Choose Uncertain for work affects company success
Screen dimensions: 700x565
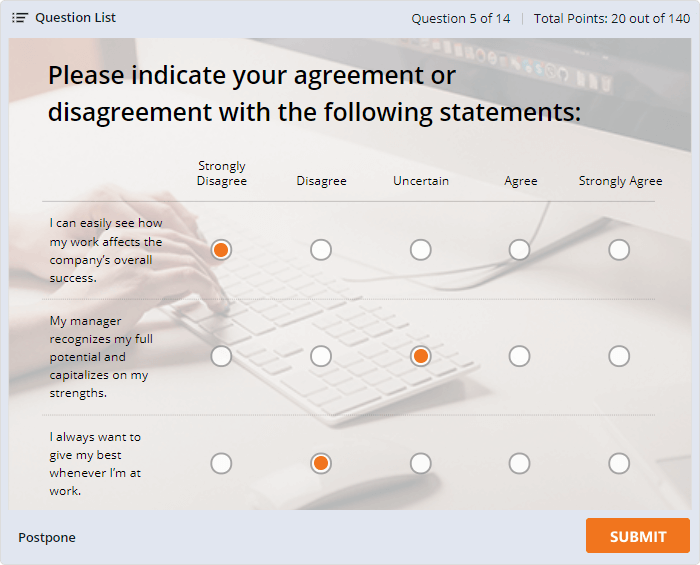421,249
